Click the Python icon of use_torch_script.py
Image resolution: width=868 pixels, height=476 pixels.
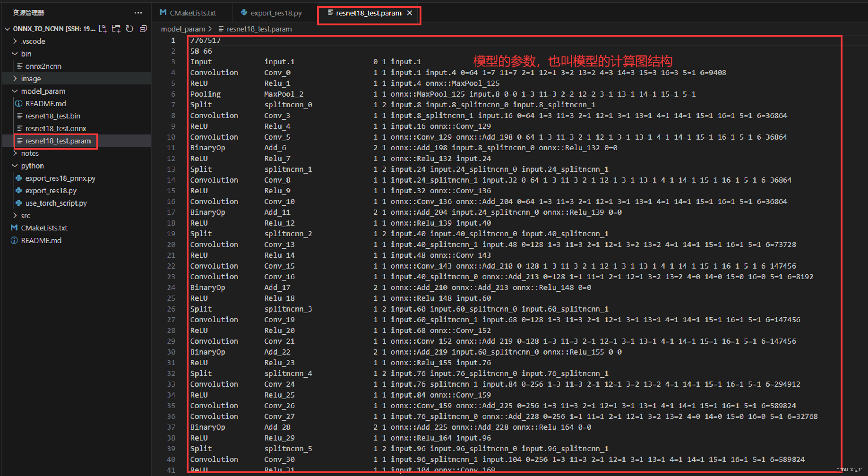click(18, 203)
